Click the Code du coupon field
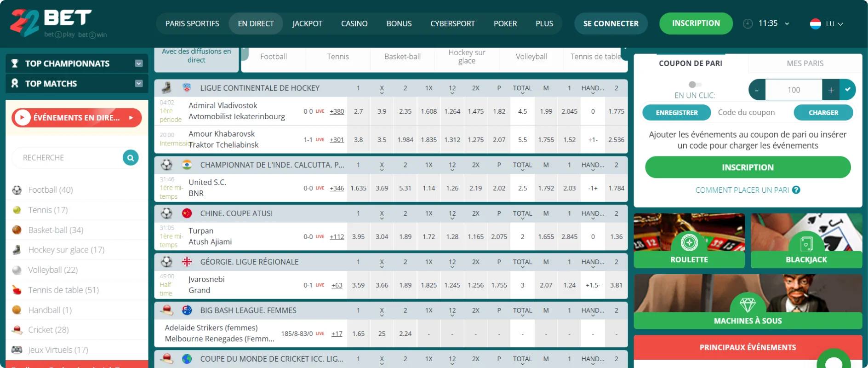The width and height of the screenshot is (868, 368). (x=753, y=113)
